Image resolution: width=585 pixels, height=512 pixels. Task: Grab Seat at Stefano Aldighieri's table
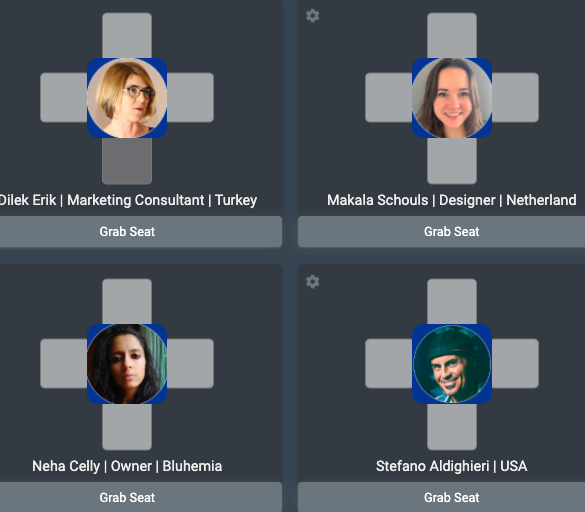441,497
